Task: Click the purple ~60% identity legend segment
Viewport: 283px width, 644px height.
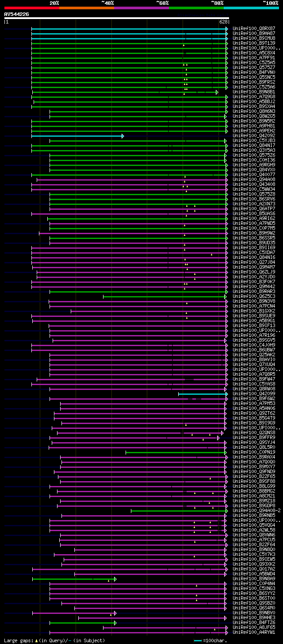Action: coord(141,8)
